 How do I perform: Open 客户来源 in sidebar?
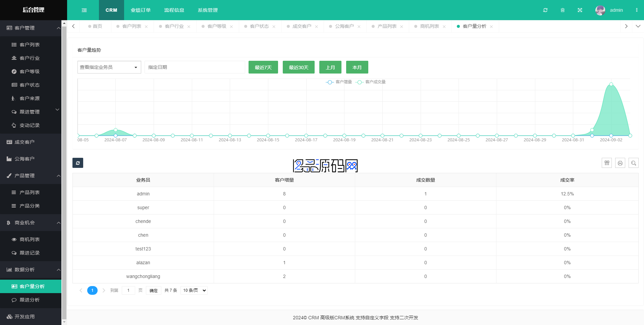tap(31, 98)
